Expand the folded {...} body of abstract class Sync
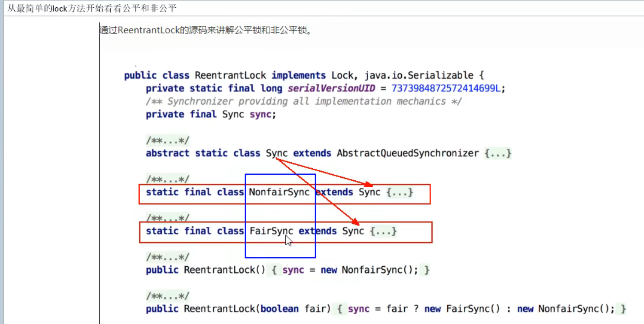The width and height of the screenshot is (644, 324). 498,153
